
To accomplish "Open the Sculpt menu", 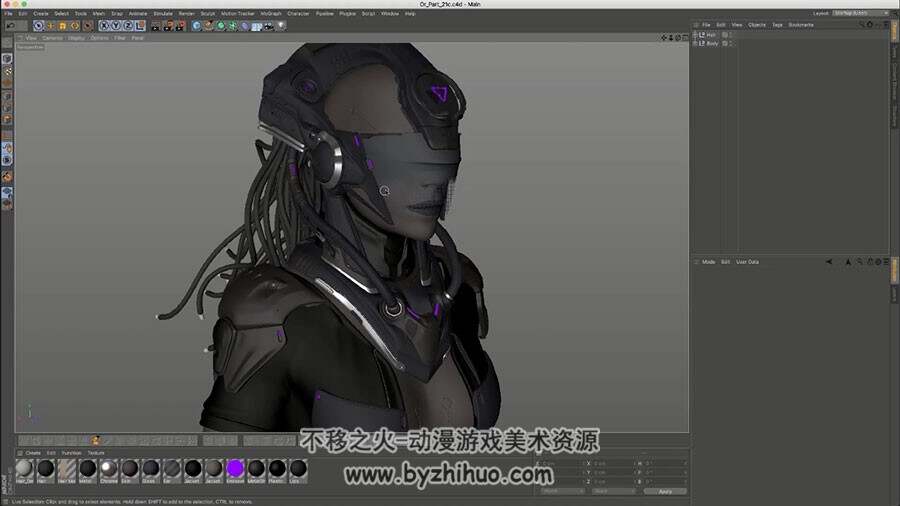I will point(208,13).
